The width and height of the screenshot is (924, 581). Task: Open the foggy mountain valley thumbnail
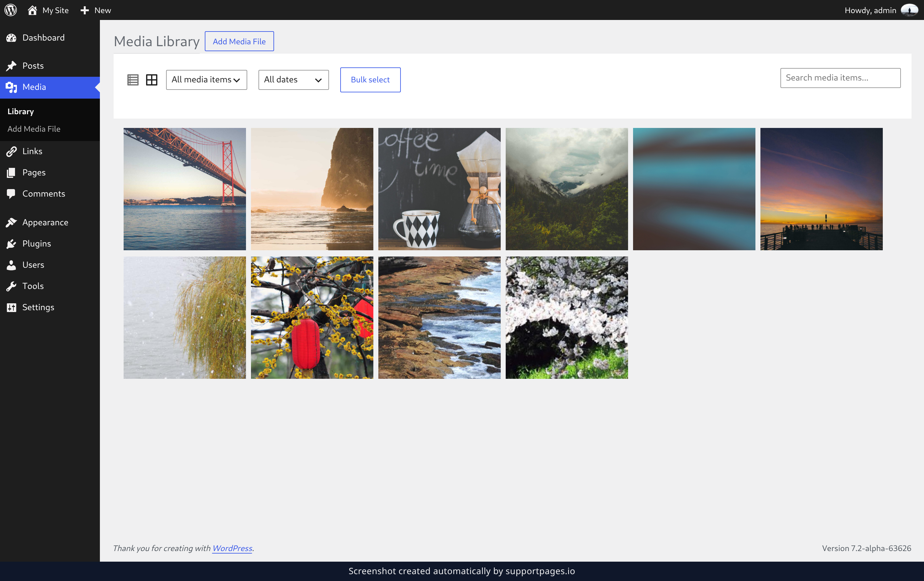click(567, 189)
